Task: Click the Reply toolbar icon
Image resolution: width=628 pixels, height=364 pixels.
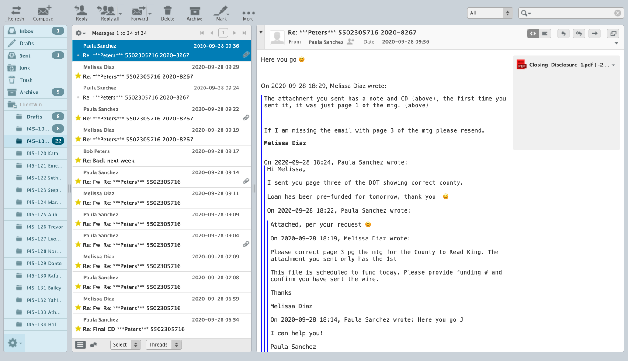Action: point(82,13)
